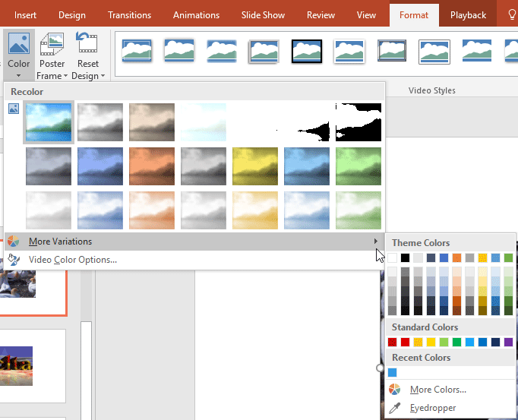Click the Color button icon in ribbon
518x420 pixels.
pos(18,44)
